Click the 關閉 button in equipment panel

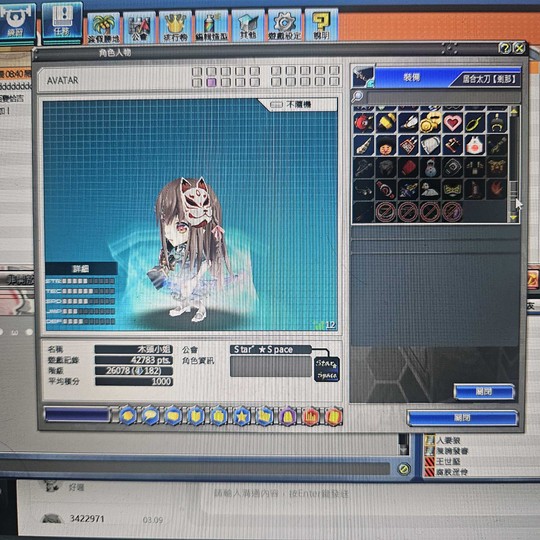pos(484,392)
